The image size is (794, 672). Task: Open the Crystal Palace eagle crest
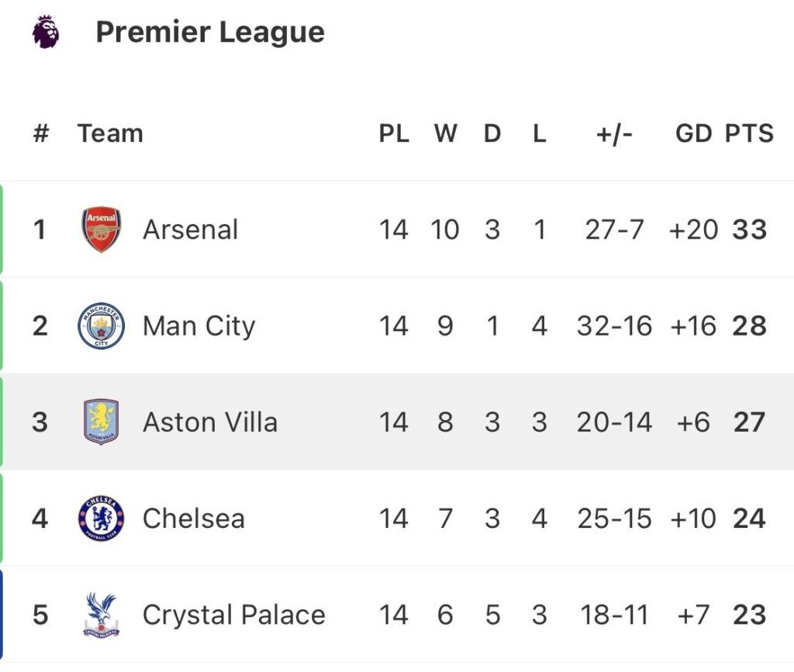pos(102,615)
